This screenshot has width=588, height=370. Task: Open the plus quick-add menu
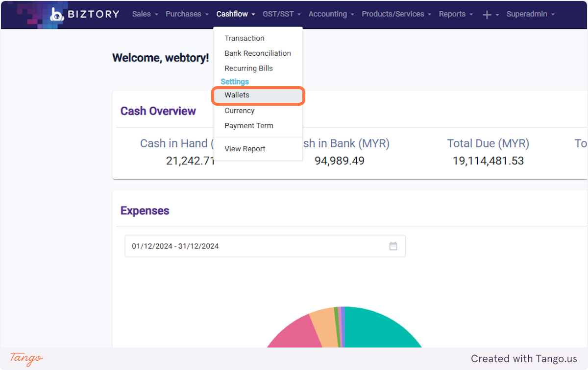490,15
